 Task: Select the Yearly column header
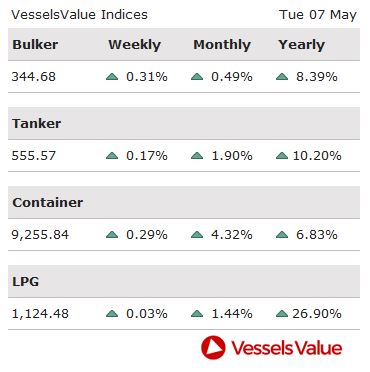[302, 45]
